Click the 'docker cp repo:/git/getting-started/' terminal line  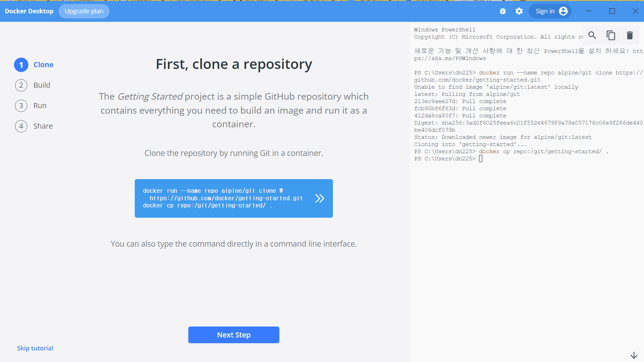pyautogui.click(x=511, y=151)
